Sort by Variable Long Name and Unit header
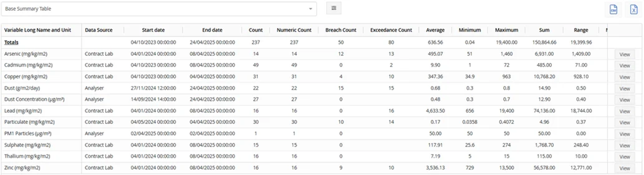 tap(38, 30)
